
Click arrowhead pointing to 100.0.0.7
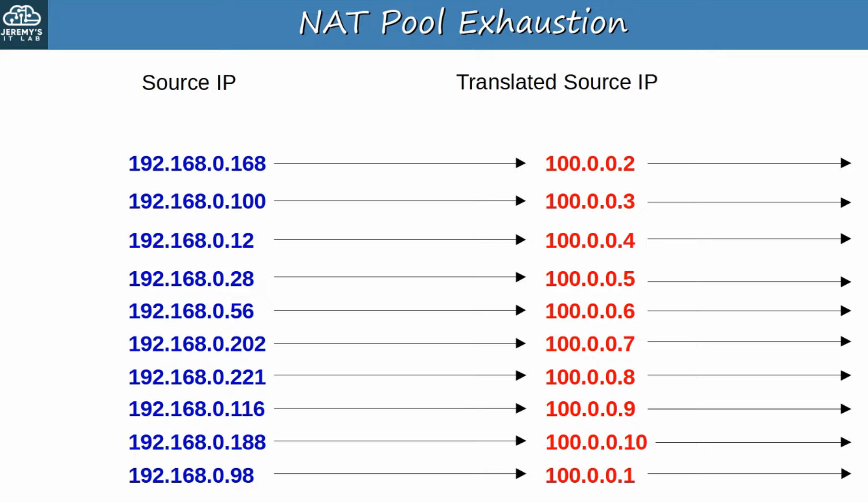tap(520, 343)
